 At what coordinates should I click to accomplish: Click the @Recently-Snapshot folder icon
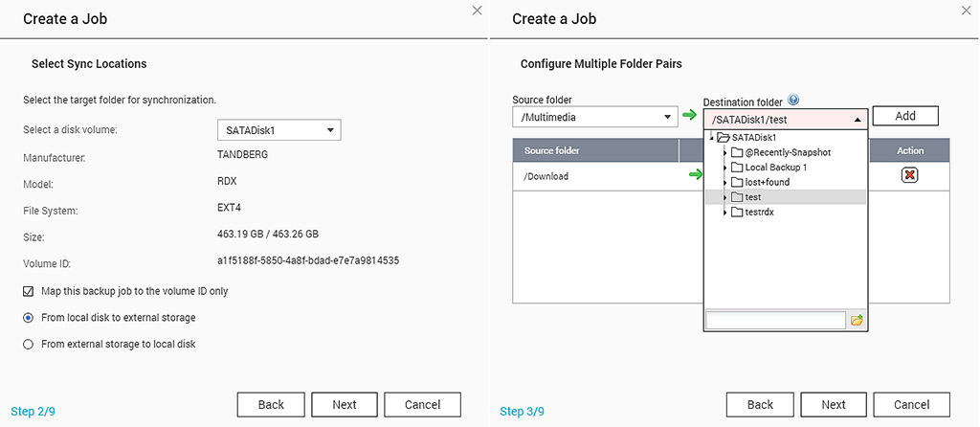[x=737, y=152]
